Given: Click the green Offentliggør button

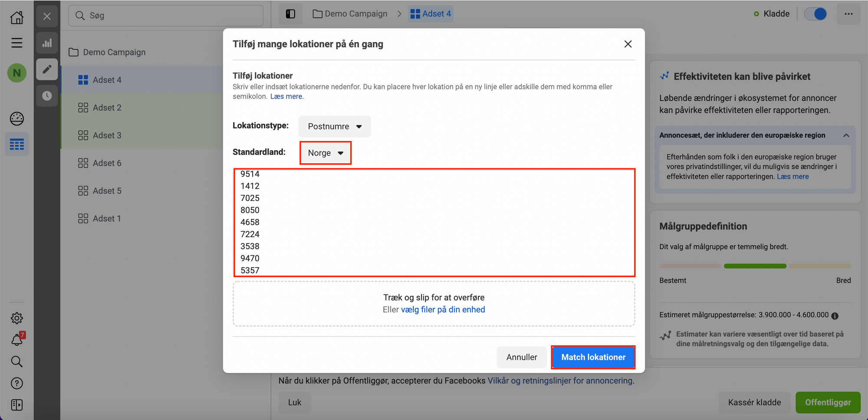Looking at the screenshot, I should click(x=828, y=402).
